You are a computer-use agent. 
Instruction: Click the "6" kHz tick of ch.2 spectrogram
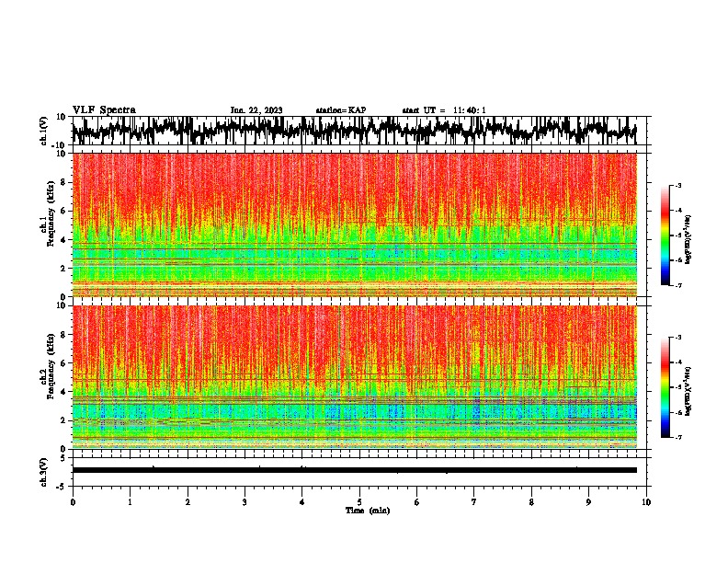point(63,363)
